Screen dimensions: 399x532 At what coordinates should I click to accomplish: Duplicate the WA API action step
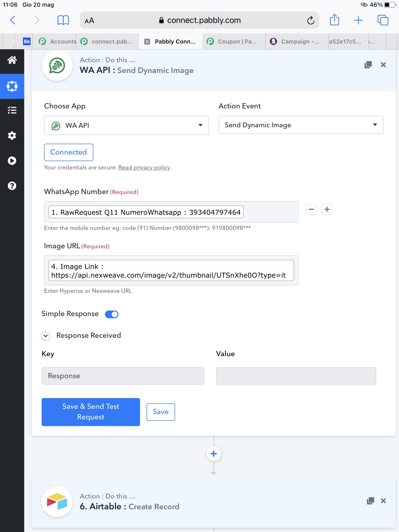[368, 65]
